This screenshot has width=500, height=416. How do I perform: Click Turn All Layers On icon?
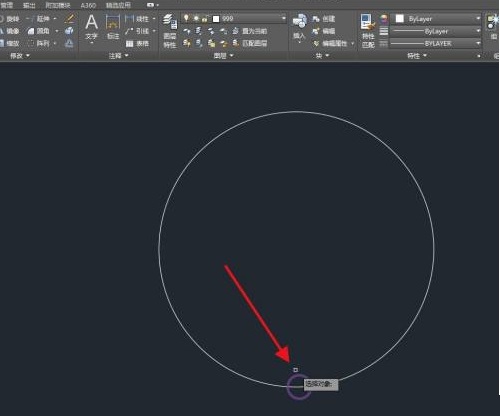(187, 43)
